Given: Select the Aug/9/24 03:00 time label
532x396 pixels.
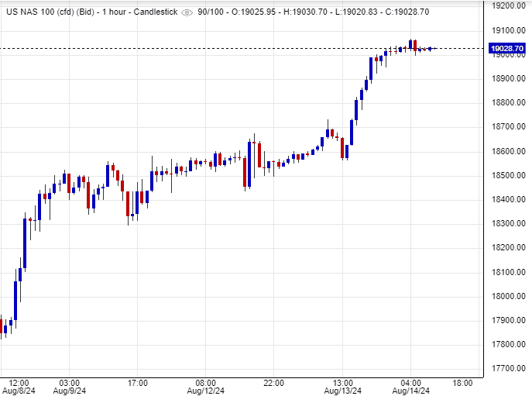Looking at the screenshot, I should coord(69,383).
